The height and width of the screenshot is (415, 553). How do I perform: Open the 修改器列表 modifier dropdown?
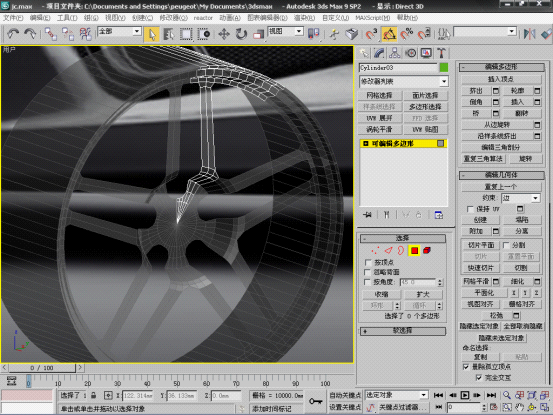click(x=403, y=81)
